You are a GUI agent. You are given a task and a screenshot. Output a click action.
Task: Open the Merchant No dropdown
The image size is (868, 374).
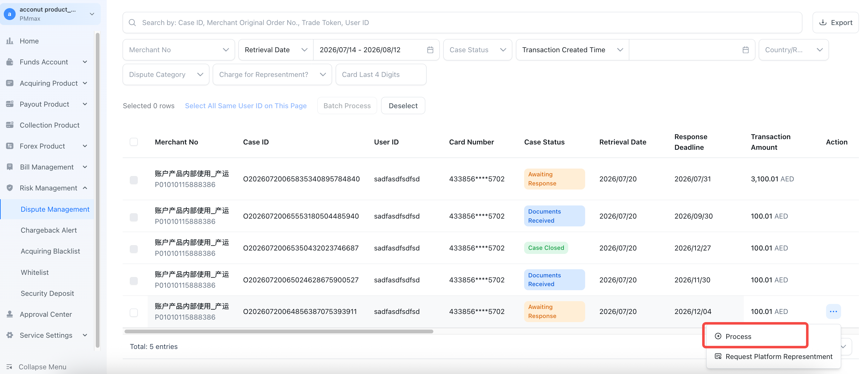[179, 50]
